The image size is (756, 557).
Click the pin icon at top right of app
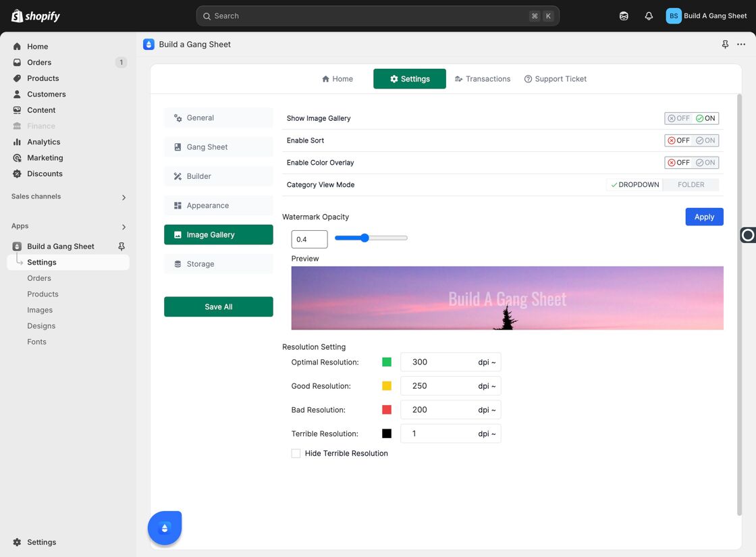pyautogui.click(x=725, y=45)
